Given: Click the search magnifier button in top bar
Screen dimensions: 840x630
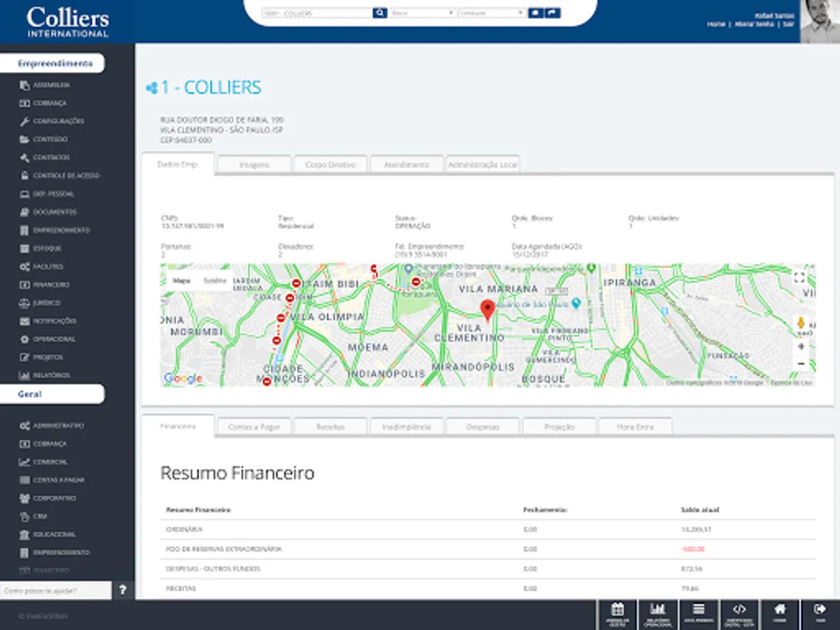Looking at the screenshot, I should point(379,13).
